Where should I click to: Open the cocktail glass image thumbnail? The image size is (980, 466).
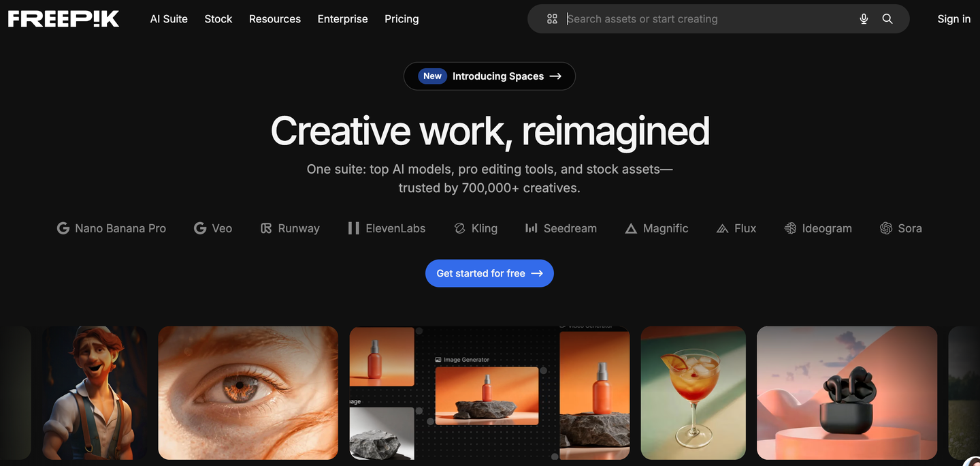tap(693, 393)
